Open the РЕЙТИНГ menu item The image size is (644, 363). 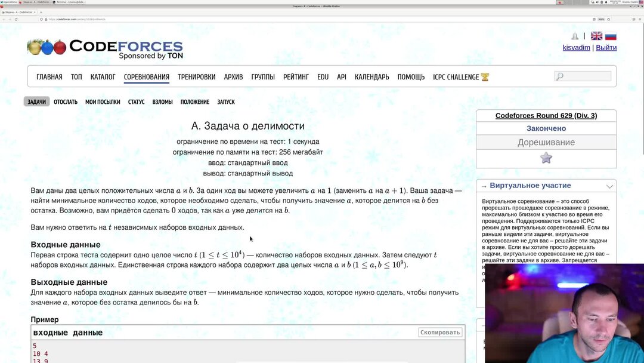coord(296,77)
